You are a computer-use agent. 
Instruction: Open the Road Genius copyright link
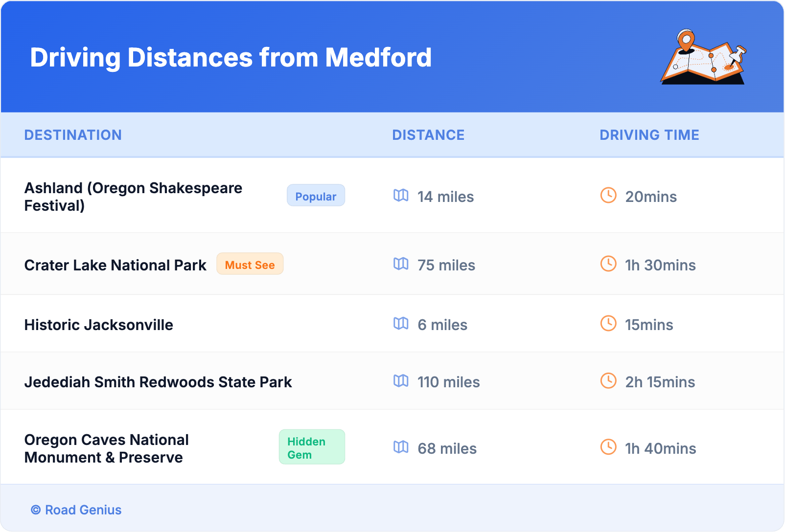[x=76, y=510]
